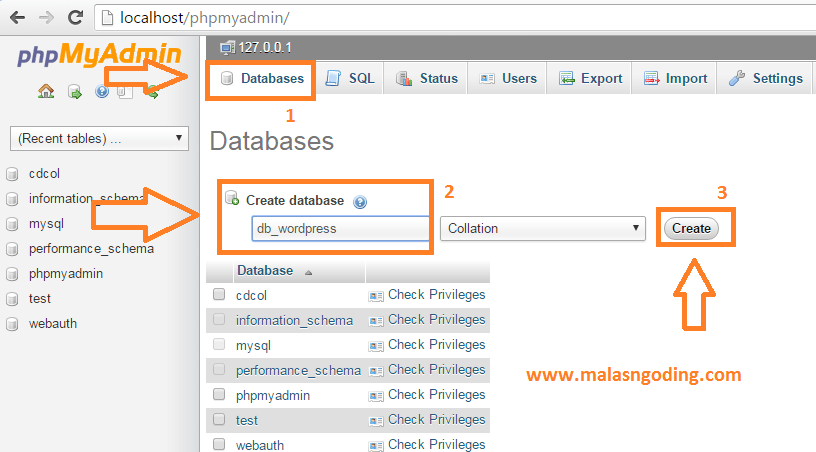Click privileges icon in mysql row
This screenshot has width=816, height=452.
[376, 346]
